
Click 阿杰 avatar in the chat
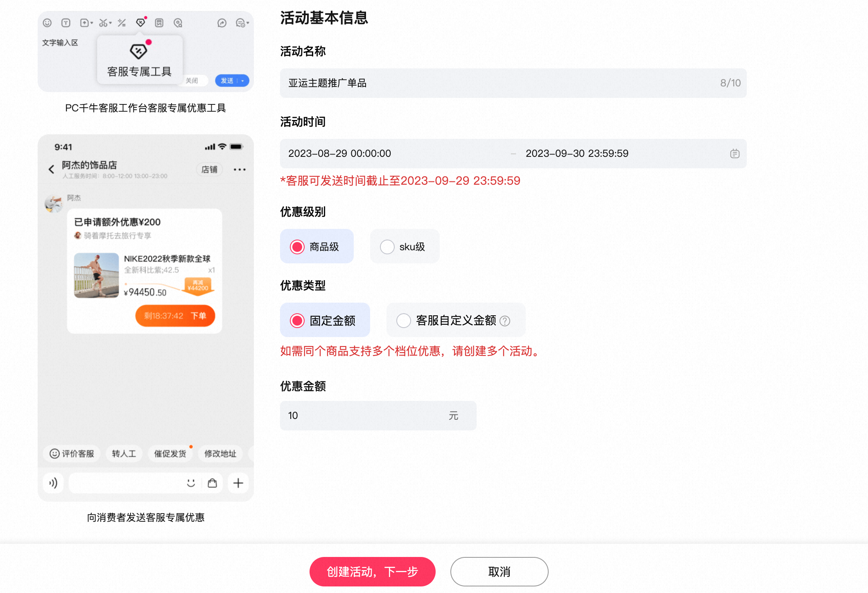pyautogui.click(x=54, y=204)
